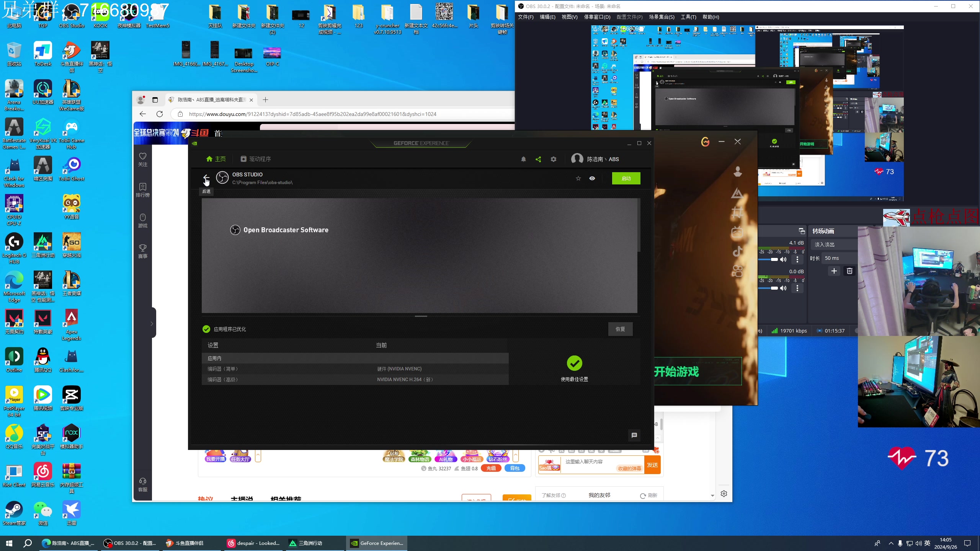
Task: Open 我要开播 icon on Douyu page
Action: point(216,456)
